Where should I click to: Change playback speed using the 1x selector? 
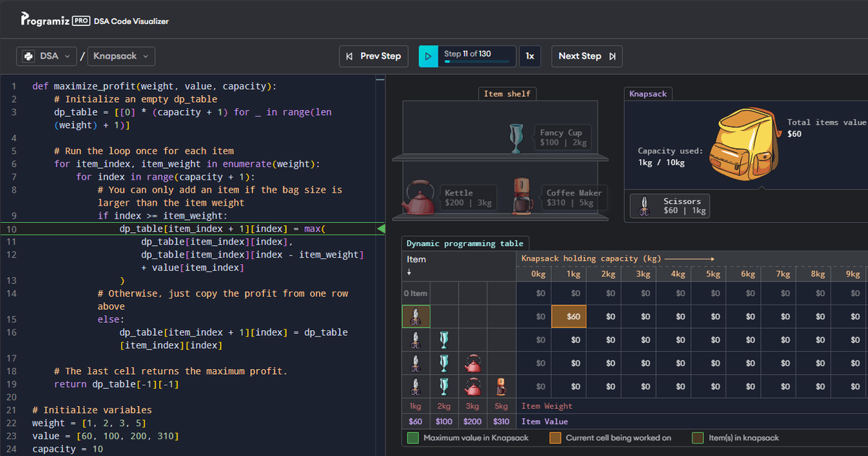(530, 56)
